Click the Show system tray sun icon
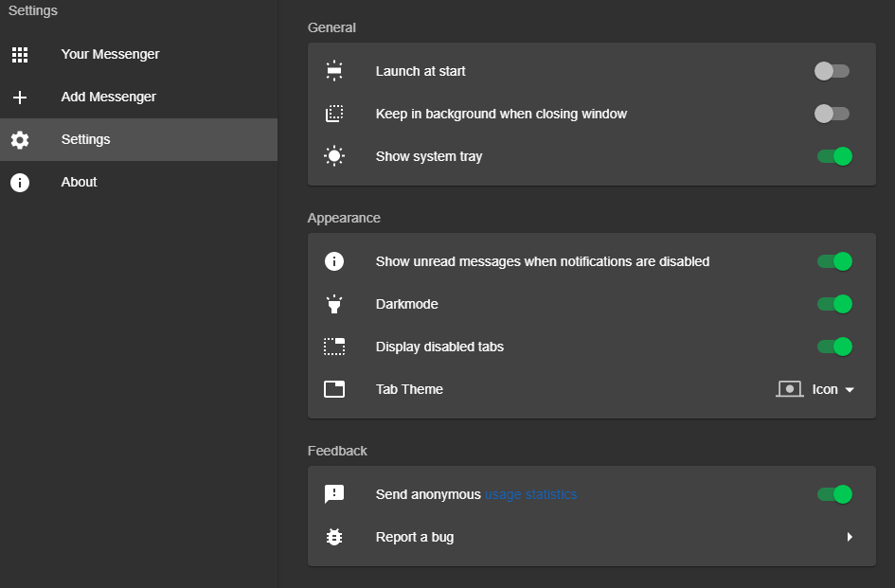 pyautogui.click(x=334, y=156)
